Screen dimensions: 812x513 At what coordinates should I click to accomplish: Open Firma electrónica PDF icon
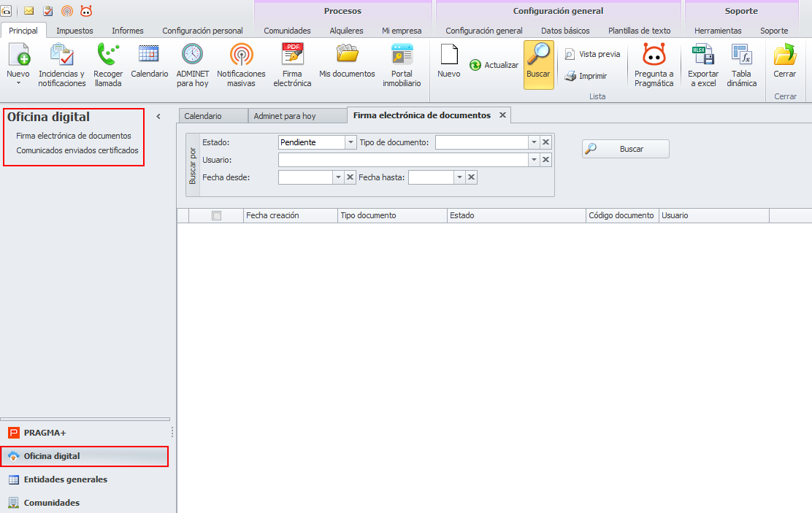pos(293,55)
